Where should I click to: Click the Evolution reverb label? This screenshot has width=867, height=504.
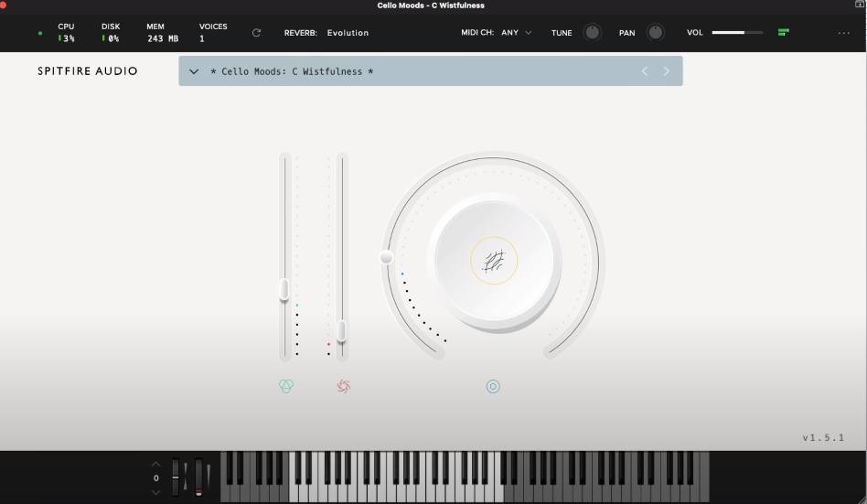[x=348, y=33]
